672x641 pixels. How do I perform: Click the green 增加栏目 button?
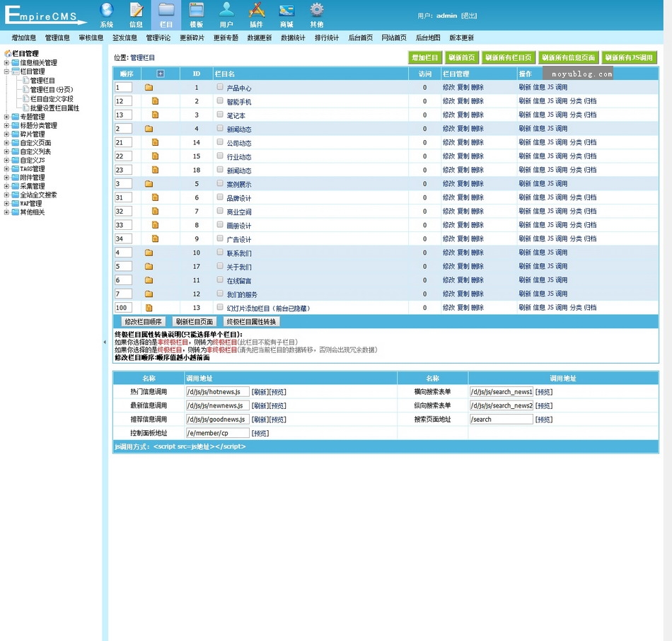click(x=424, y=57)
